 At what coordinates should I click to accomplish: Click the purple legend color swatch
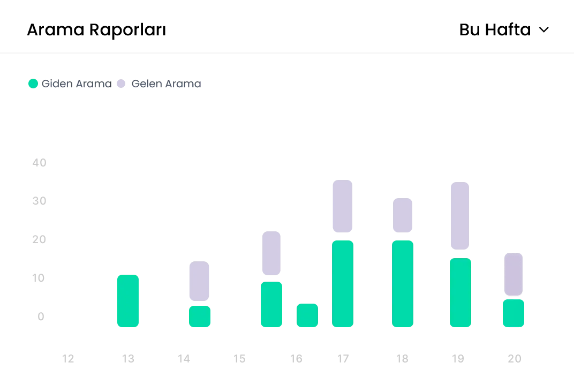point(122,84)
